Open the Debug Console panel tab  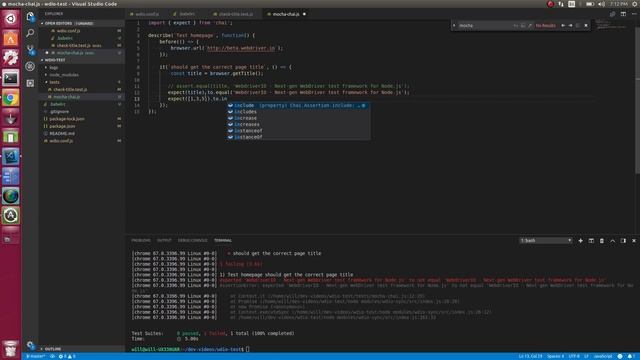(x=193, y=240)
